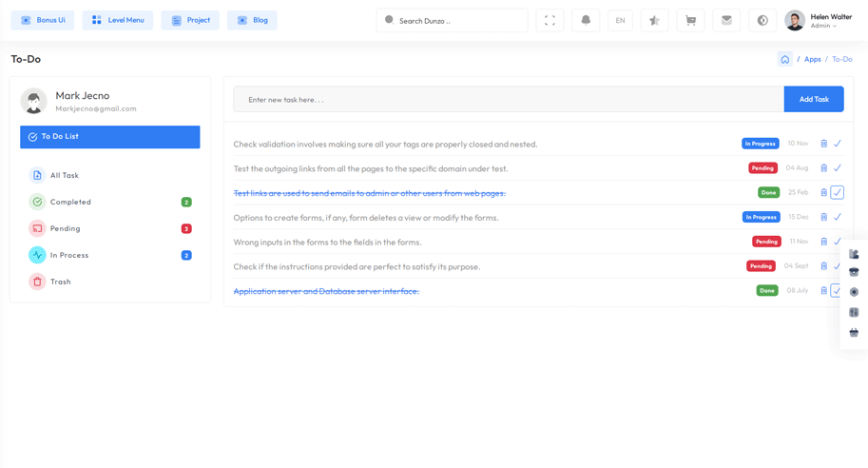The width and height of the screenshot is (868, 468).
Task: Expand the Helen Walter Admin dropdown
Action: [x=818, y=20]
